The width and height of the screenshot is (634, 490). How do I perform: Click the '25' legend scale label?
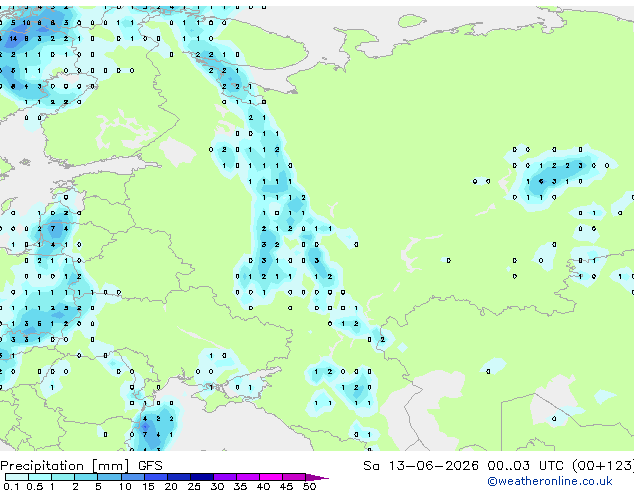click(x=194, y=486)
